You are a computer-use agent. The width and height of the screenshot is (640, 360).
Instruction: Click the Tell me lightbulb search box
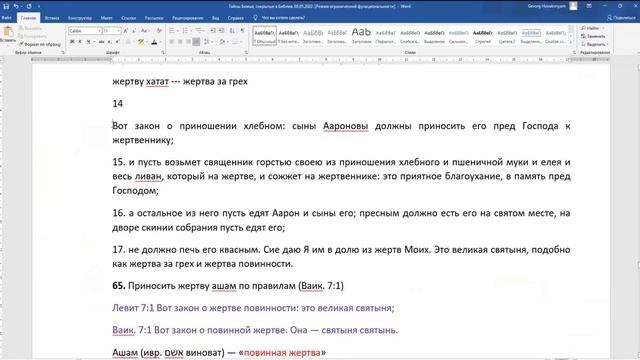pyautogui.click(x=280, y=18)
